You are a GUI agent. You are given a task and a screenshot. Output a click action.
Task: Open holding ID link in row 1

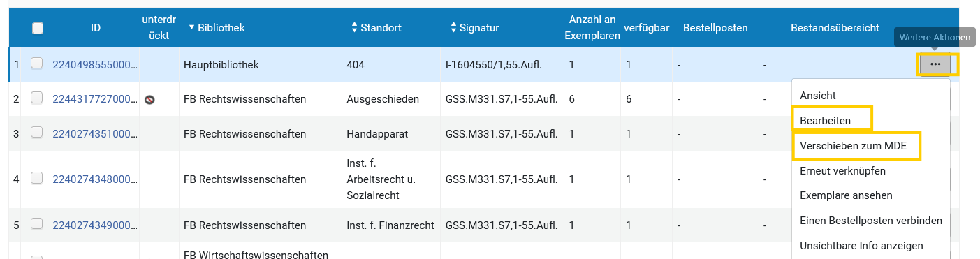95,64
